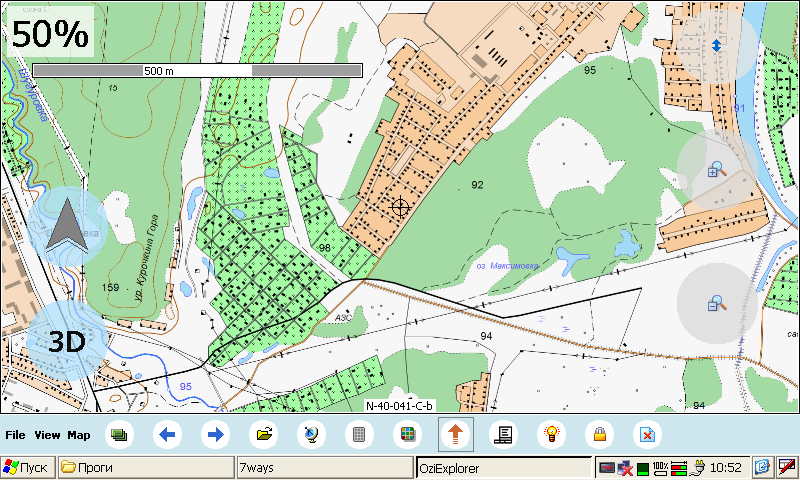The width and height of the screenshot is (800, 480).
Task: Click the zoom in magnifier button
Action: point(716,170)
